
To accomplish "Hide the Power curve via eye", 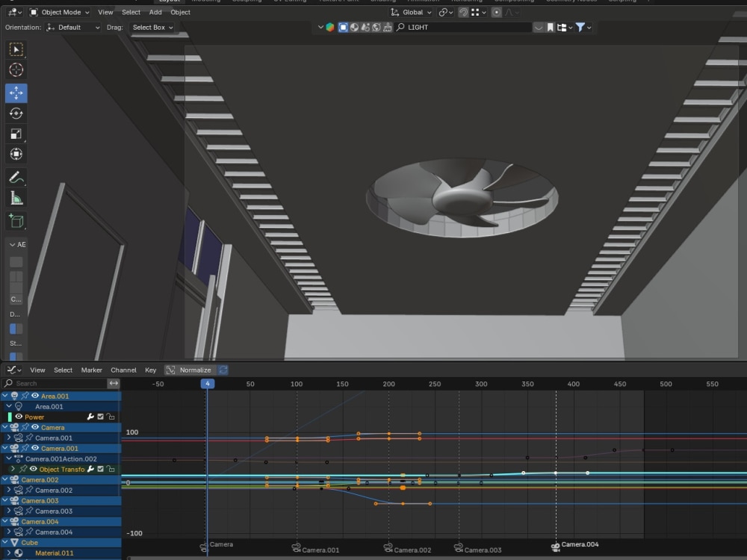I will (x=19, y=417).
